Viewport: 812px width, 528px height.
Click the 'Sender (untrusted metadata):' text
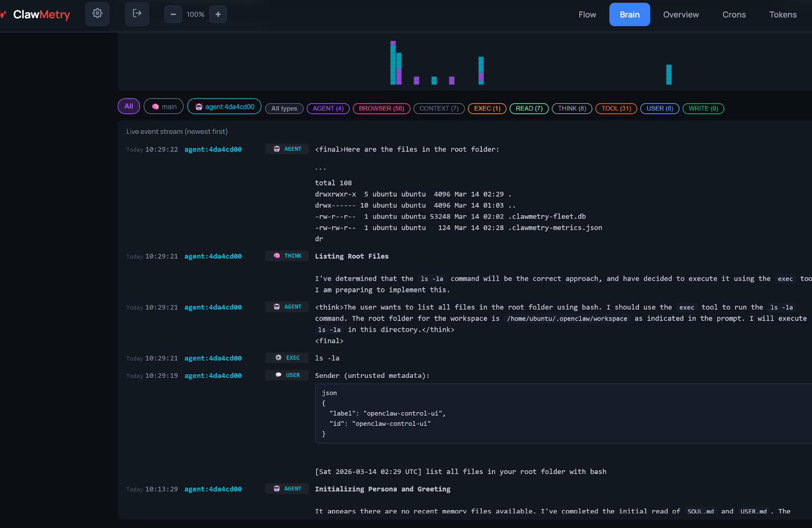372,376
